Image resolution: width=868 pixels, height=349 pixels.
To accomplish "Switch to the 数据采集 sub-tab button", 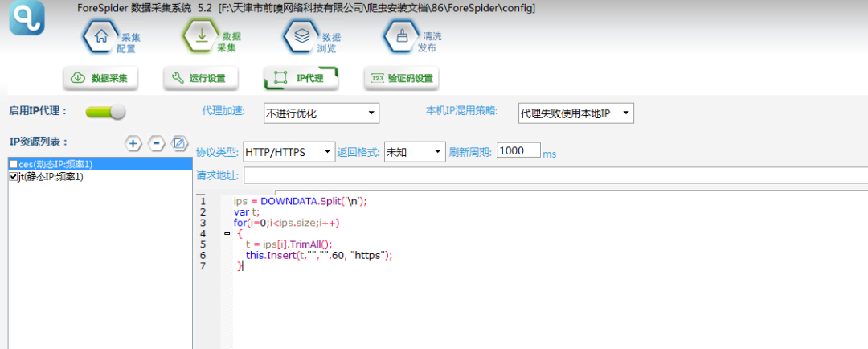I will pyautogui.click(x=100, y=79).
